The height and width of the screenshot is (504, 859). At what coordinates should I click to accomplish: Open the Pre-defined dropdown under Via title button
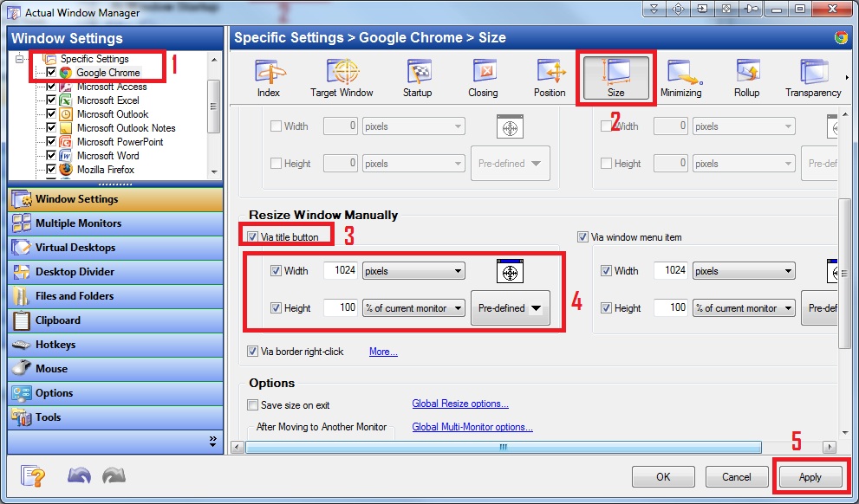click(511, 308)
